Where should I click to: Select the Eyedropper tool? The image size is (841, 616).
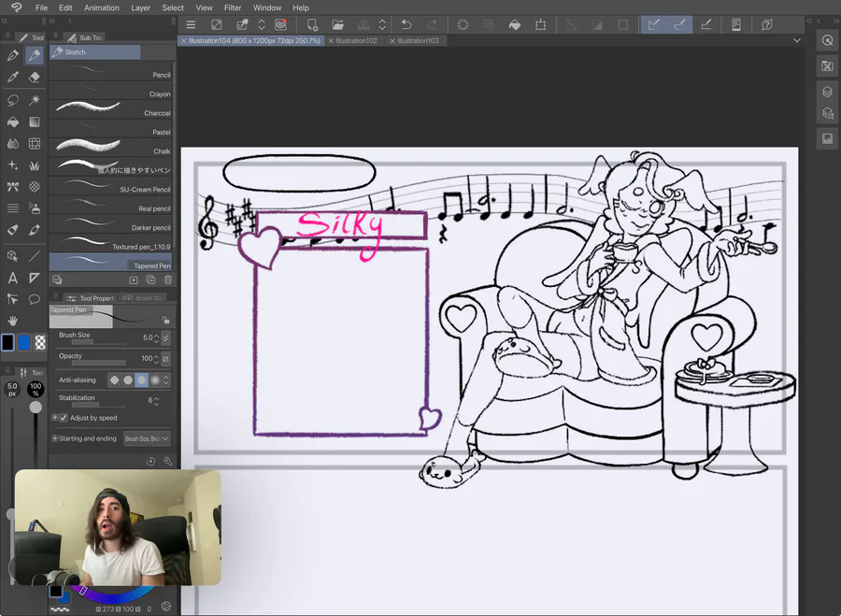[x=13, y=78]
